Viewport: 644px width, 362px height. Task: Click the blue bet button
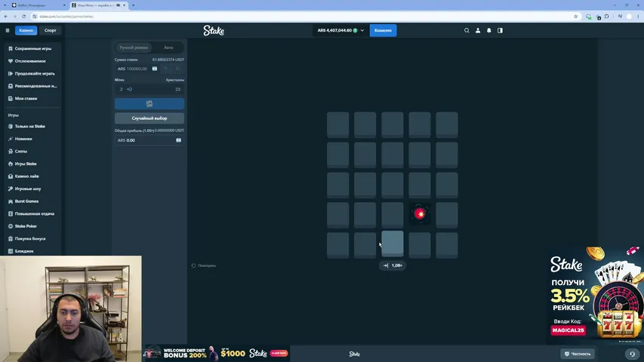(149, 104)
